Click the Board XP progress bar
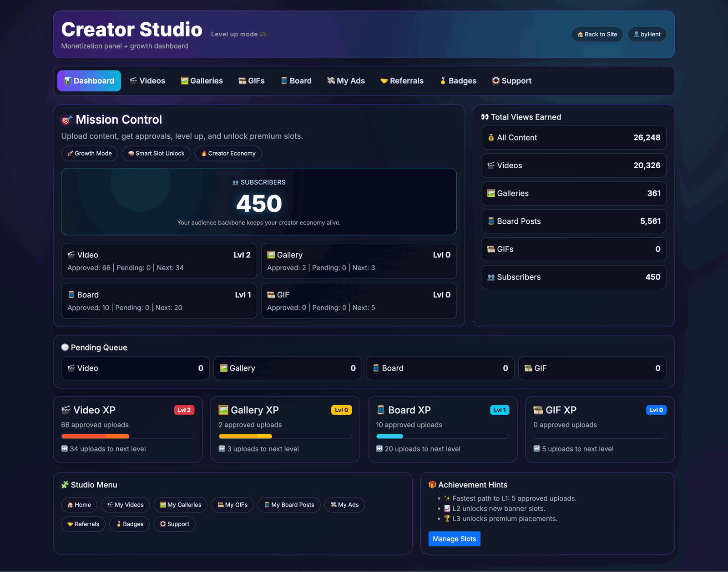 tap(442, 437)
